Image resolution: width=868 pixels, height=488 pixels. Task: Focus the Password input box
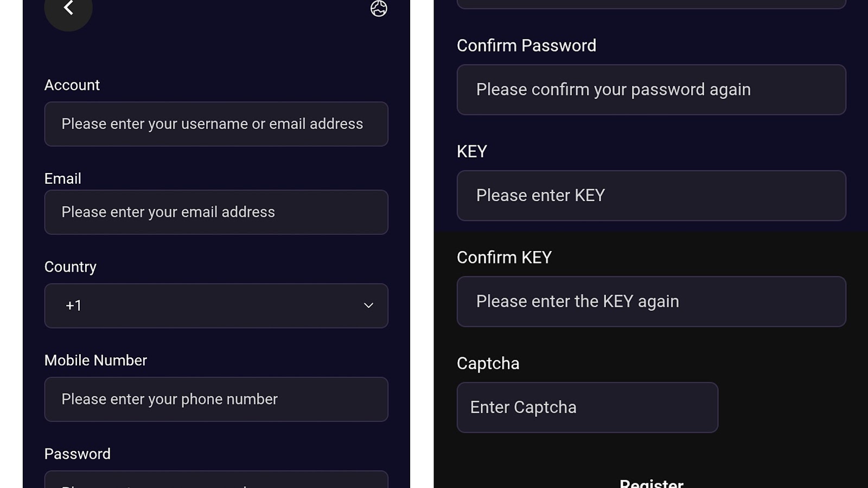pyautogui.click(x=216, y=480)
